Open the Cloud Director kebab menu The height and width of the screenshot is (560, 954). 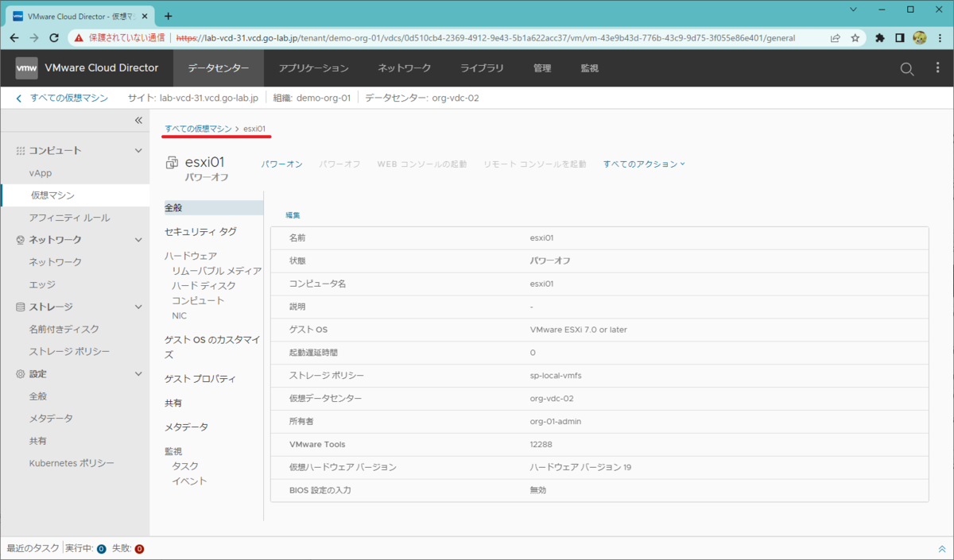[x=937, y=68]
